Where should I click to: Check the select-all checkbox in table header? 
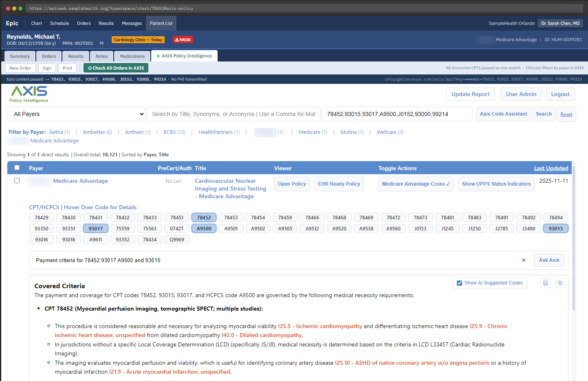coord(17,168)
